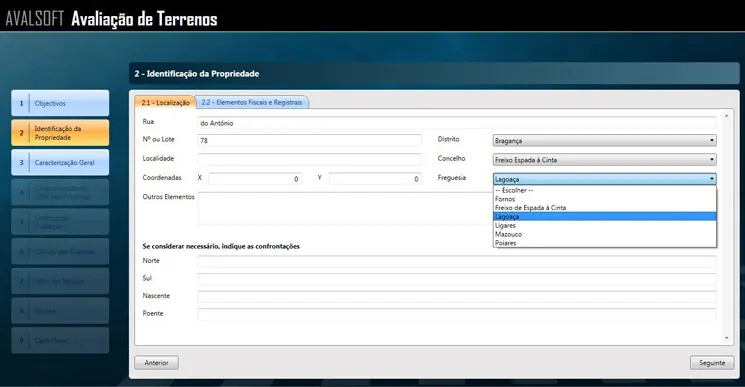Select Ligares from the Freguesia list
The height and width of the screenshot is (387, 745).
click(604, 226)
